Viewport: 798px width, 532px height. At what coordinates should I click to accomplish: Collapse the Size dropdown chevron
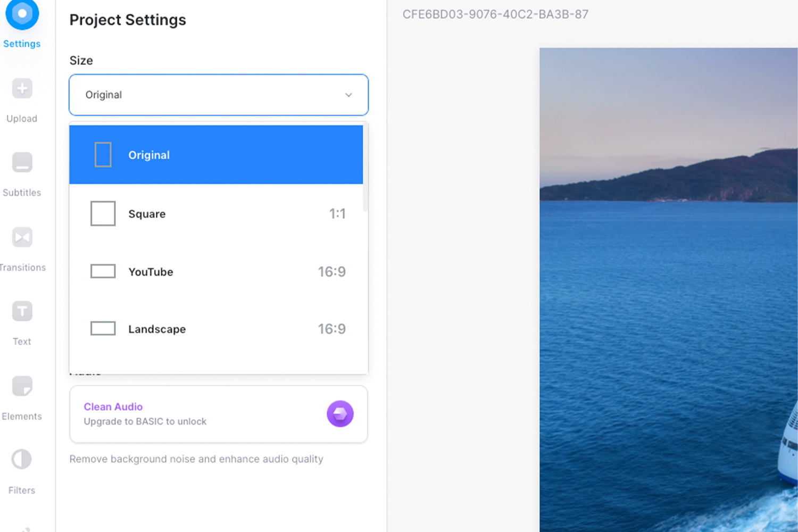point(348,95)
